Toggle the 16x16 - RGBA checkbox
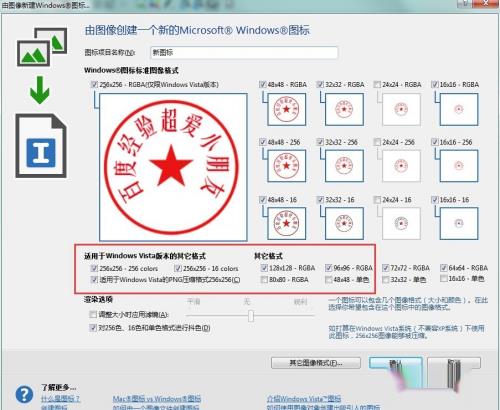500x410 pixels. (x=435, y=84)
